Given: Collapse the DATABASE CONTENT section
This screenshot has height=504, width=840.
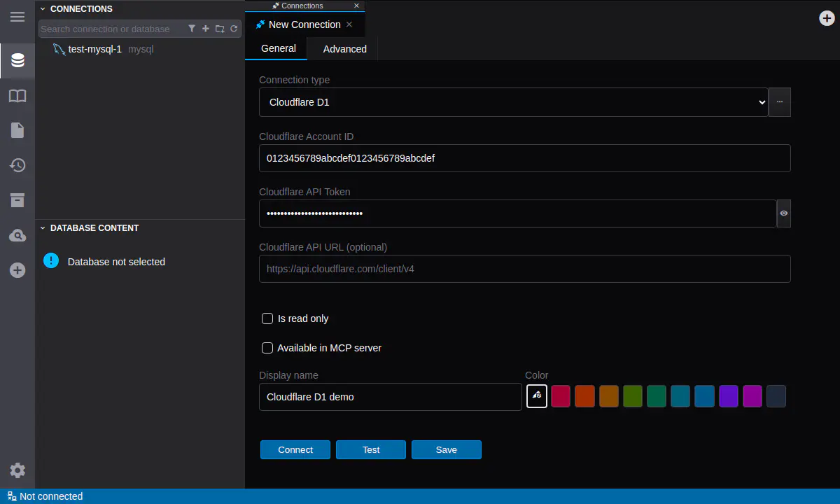Looking at the screenshot, I should [43, 228].
